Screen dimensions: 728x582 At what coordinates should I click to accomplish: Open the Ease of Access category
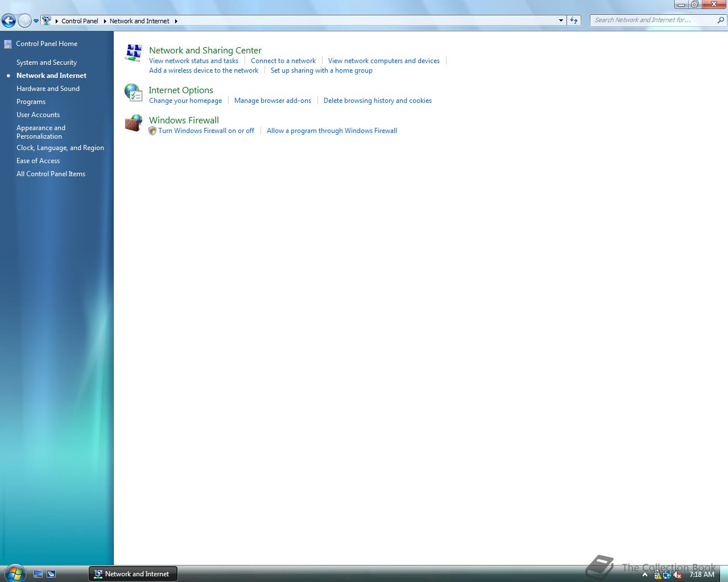click(38, 161)
